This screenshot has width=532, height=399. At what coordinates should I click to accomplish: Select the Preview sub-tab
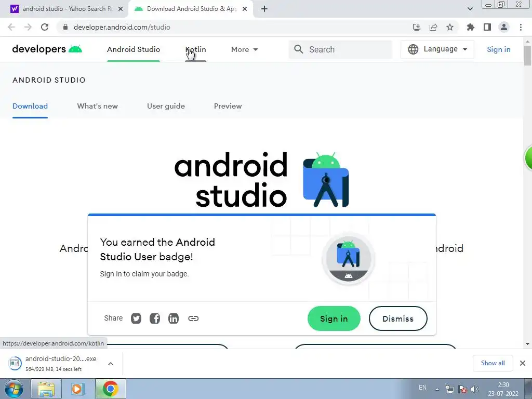228,106
